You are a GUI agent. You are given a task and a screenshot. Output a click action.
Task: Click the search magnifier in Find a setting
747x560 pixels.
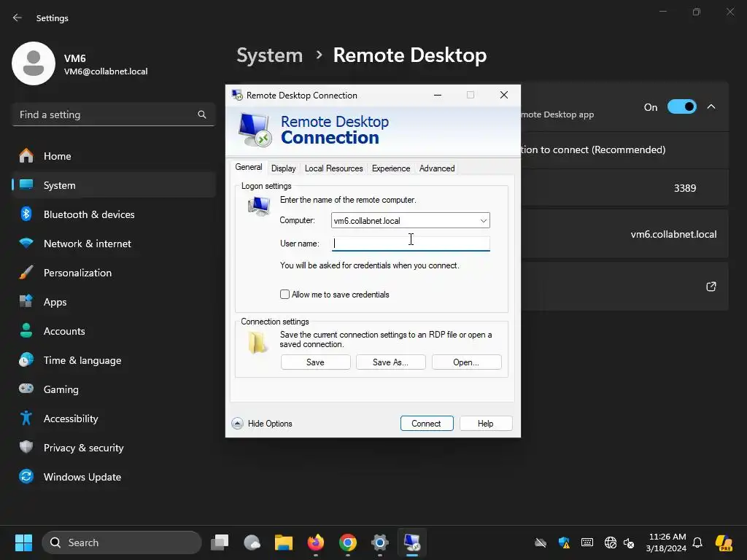coord(202,114)
